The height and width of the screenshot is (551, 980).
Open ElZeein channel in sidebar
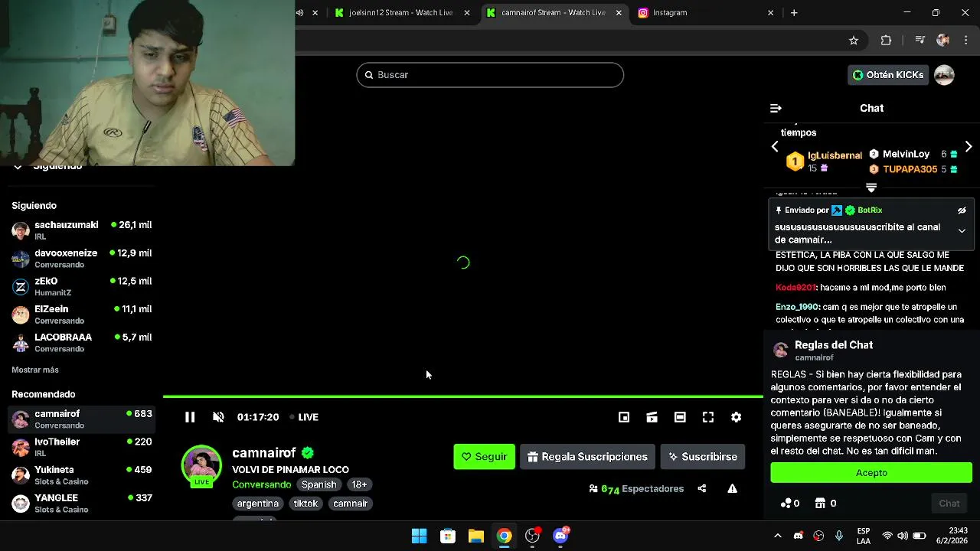point(82,315)
